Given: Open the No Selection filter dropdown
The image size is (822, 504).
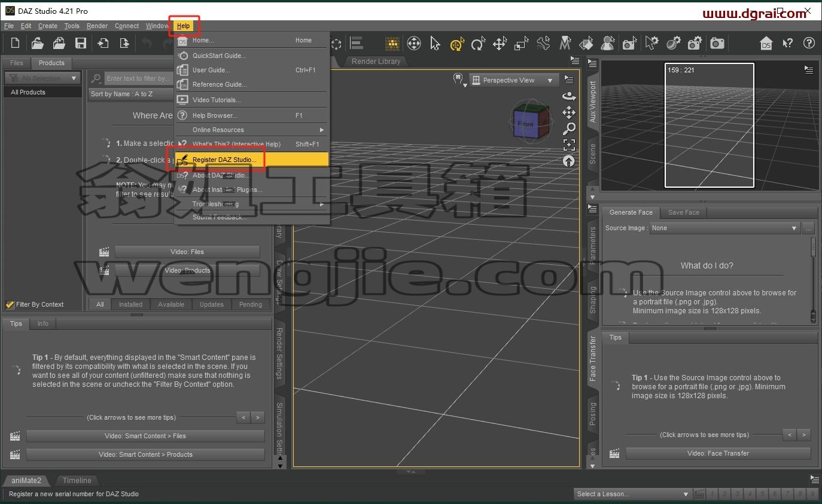Looking at the screenshot, I should pyautogui.click(x=42, y=78).
